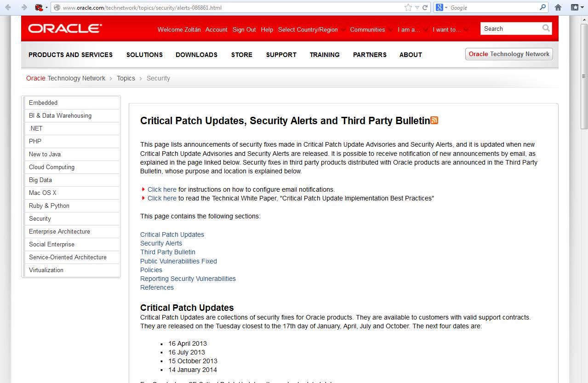This screenshot has width=588, height=383.
Task: Open the URL history dropdown arrow
Action: pos(417,7)
